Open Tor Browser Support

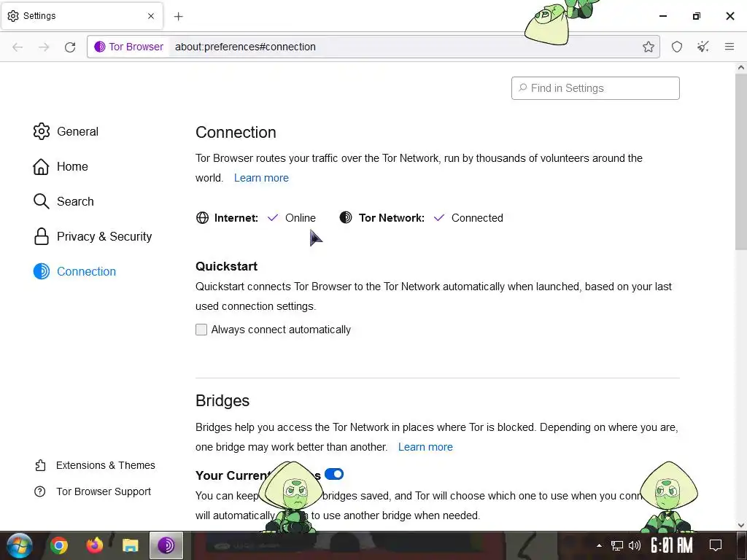[x=93, y=491]
